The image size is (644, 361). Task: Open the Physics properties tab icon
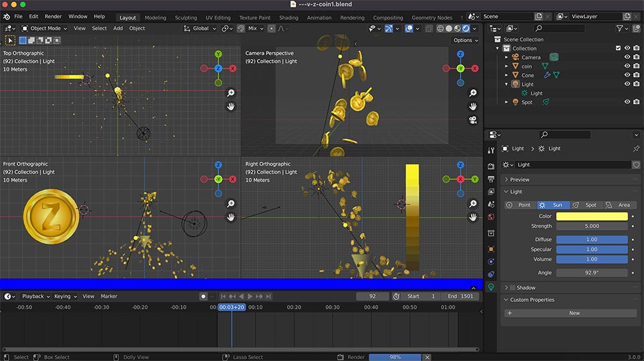coord(491,261)
